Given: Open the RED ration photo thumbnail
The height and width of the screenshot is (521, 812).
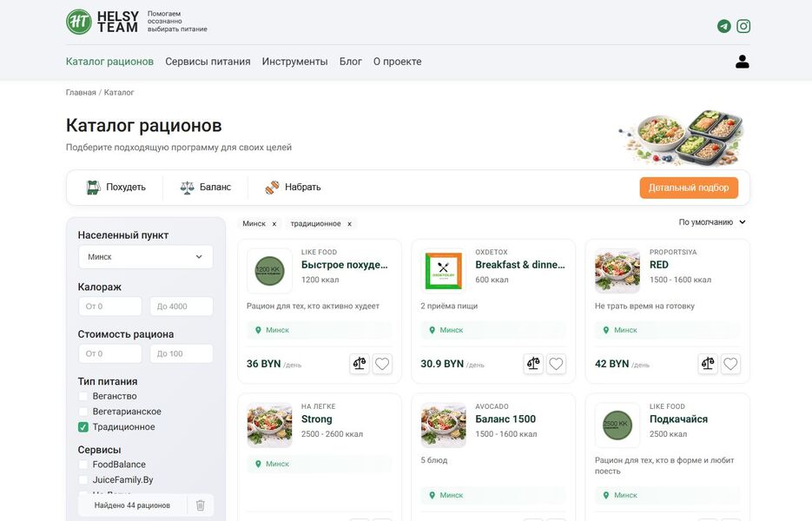Looking at the screenshot, I should 617,271.
